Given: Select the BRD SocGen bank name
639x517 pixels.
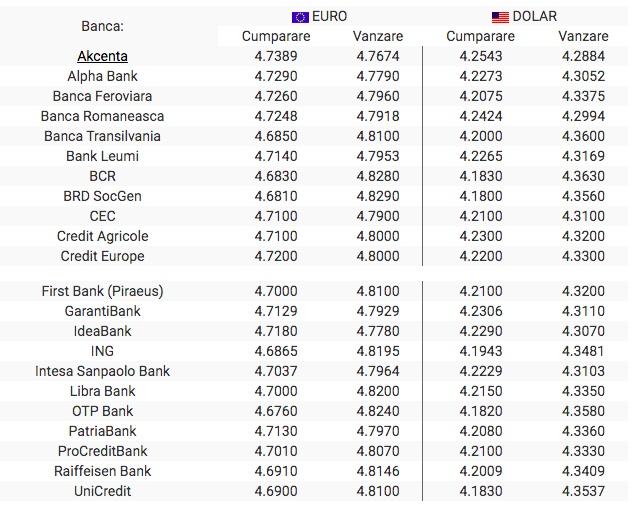Looking at the screenshot, I should (x=102, y=196).
